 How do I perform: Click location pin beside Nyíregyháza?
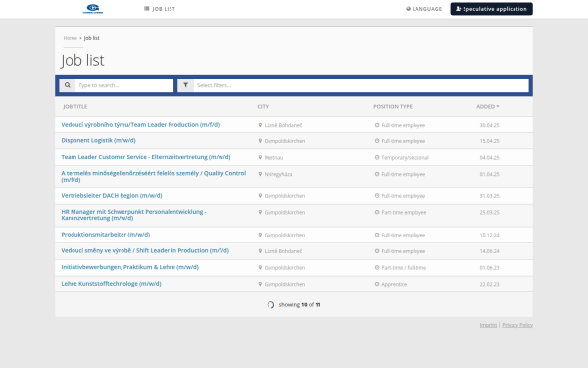[x=260, y=174]
